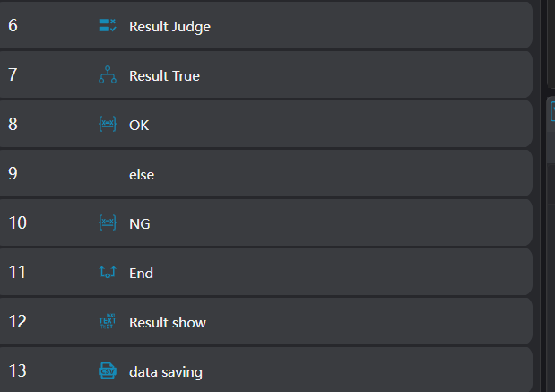Select the OK step row
This screenshot has height=392, width=555.
269,125
